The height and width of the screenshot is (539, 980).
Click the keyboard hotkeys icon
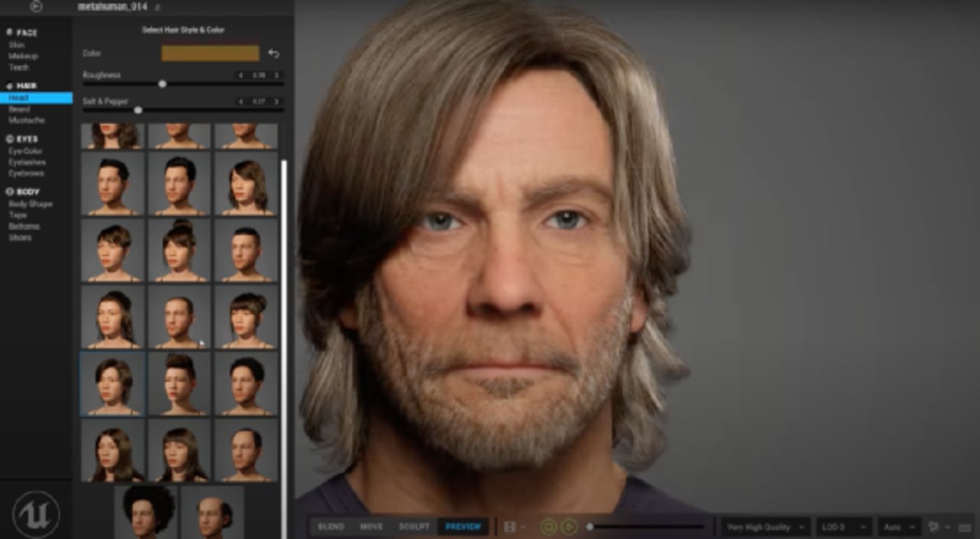coord(965,527)
